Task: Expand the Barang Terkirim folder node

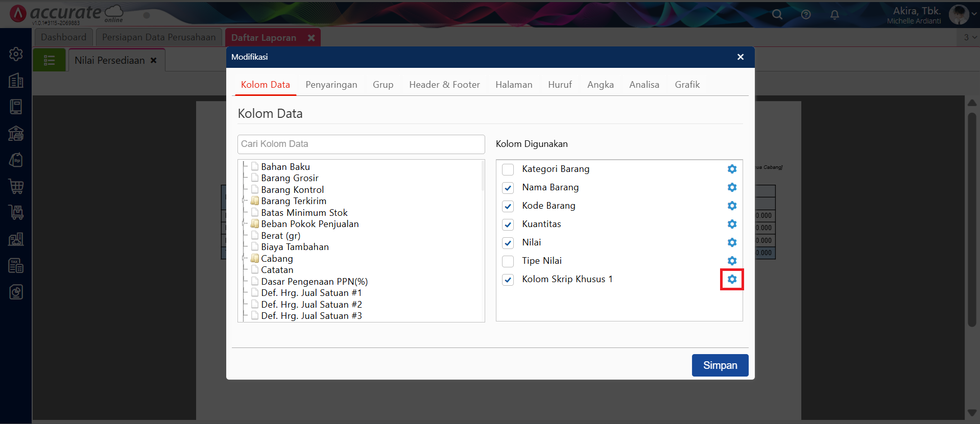Action: pos(245,201)
